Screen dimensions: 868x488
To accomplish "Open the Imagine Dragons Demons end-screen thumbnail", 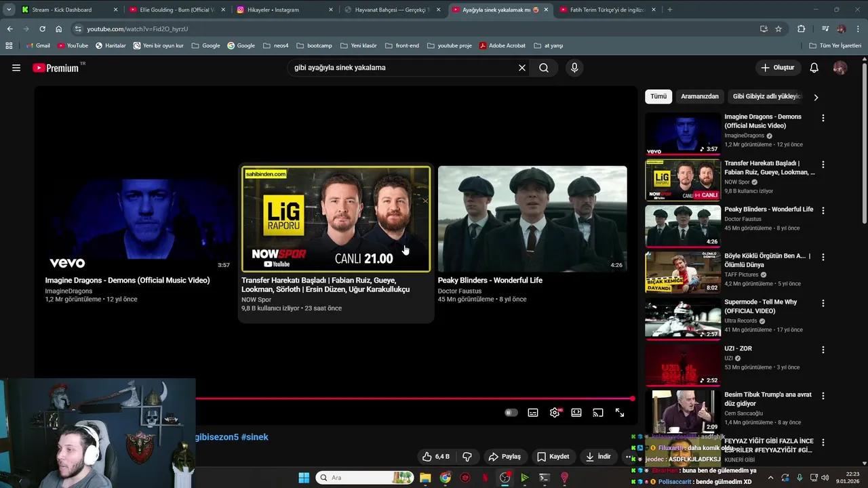I will point(139,219).
